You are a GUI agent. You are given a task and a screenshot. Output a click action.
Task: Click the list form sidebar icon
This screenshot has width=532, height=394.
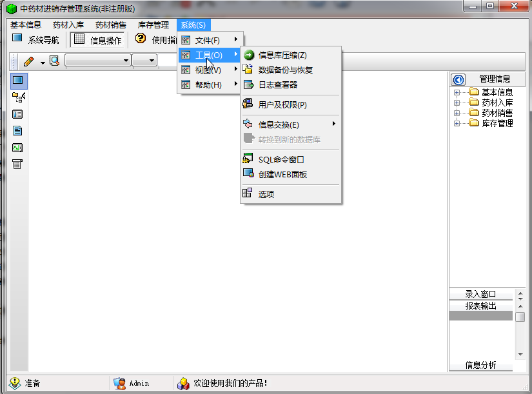coord(17,114)
